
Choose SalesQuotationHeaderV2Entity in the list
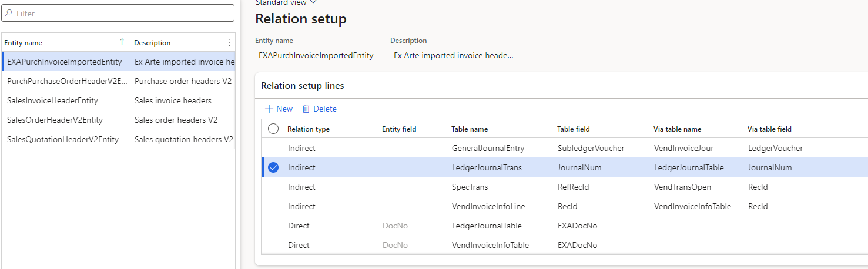tap(62, 139)
